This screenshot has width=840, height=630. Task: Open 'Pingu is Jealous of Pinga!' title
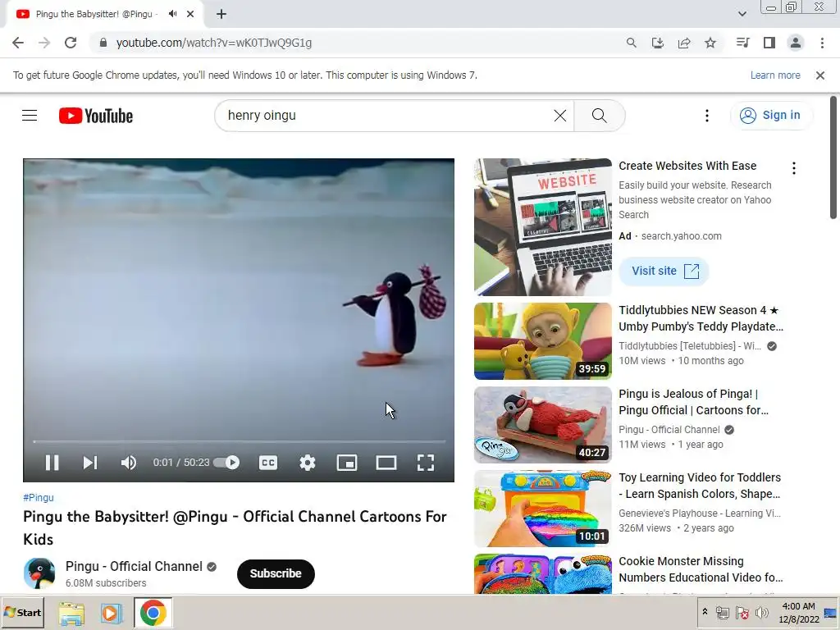[694, 402]
